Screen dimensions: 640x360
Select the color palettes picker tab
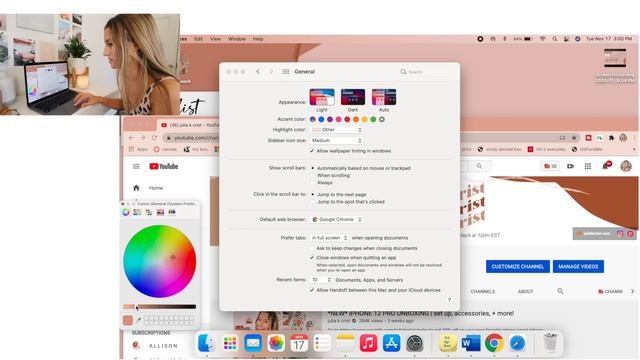(149, 212)
